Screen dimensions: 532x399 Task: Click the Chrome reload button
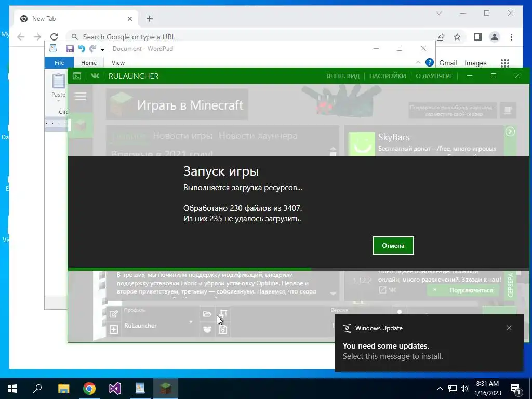point(54,37)
